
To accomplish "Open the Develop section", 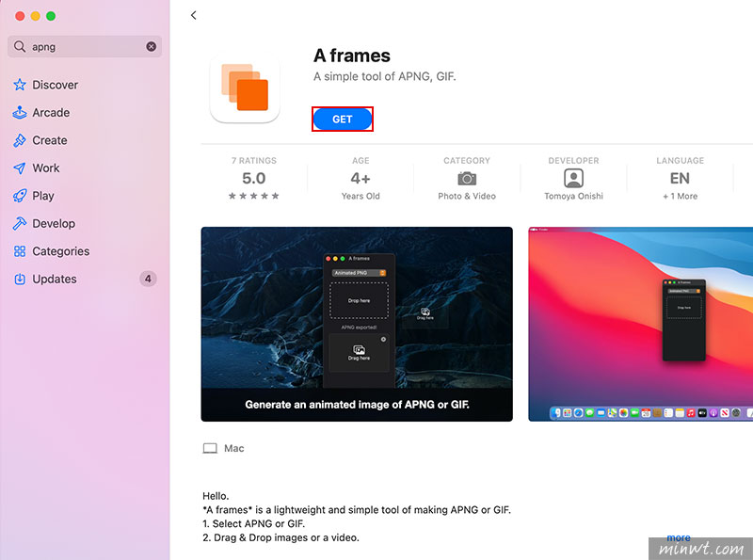I will [x=54, y=224].
